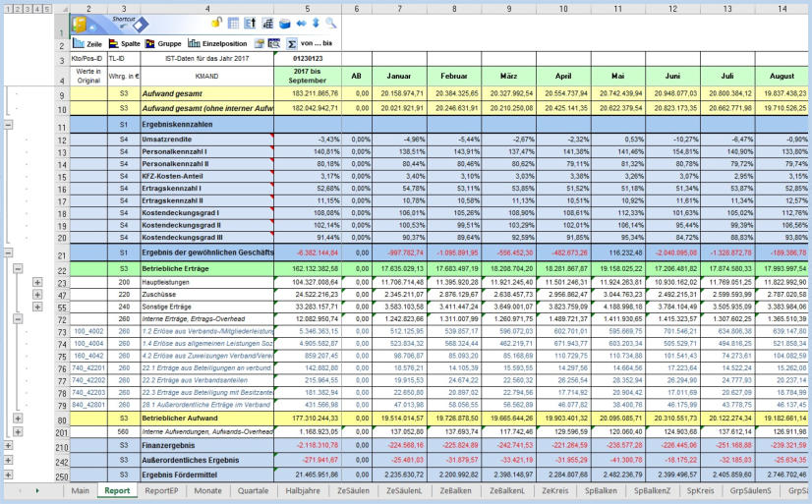
Task: Select the Spalte option
Action: [124, 44]
